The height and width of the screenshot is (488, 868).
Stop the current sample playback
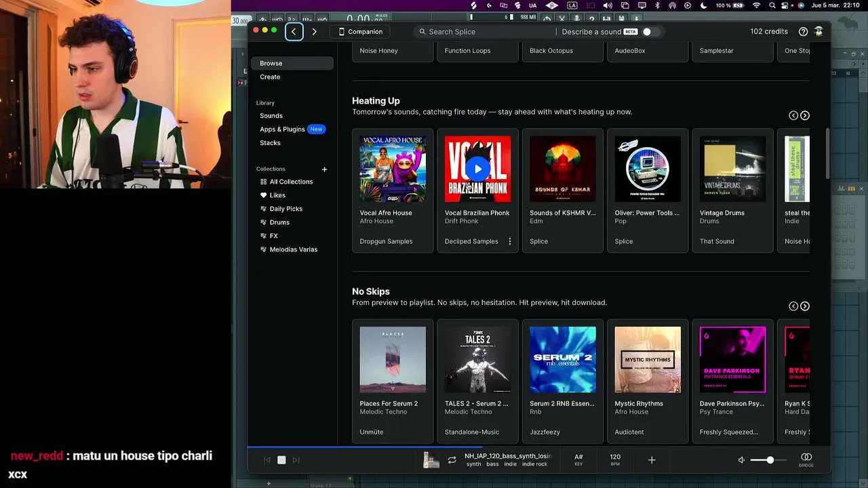click(281, 460)
